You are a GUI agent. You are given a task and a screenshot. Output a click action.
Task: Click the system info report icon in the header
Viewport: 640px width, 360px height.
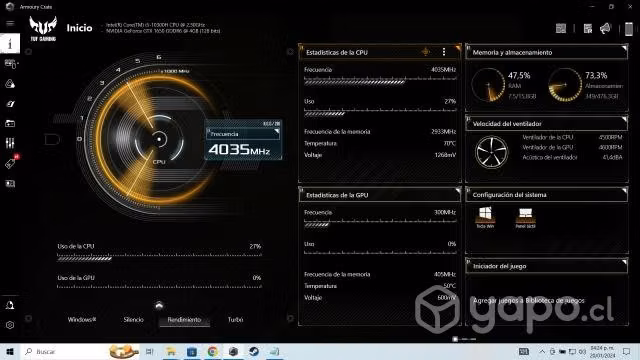click(588, 28)
